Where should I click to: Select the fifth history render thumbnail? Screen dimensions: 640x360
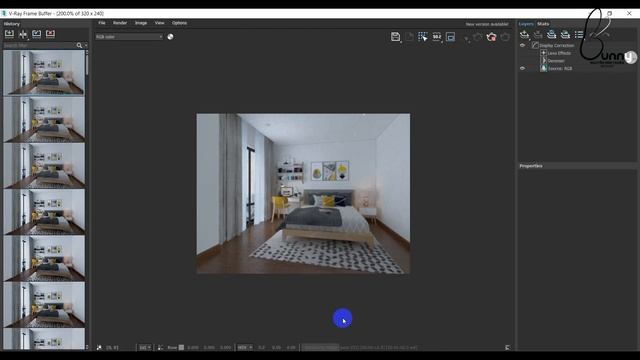[44, 258]
